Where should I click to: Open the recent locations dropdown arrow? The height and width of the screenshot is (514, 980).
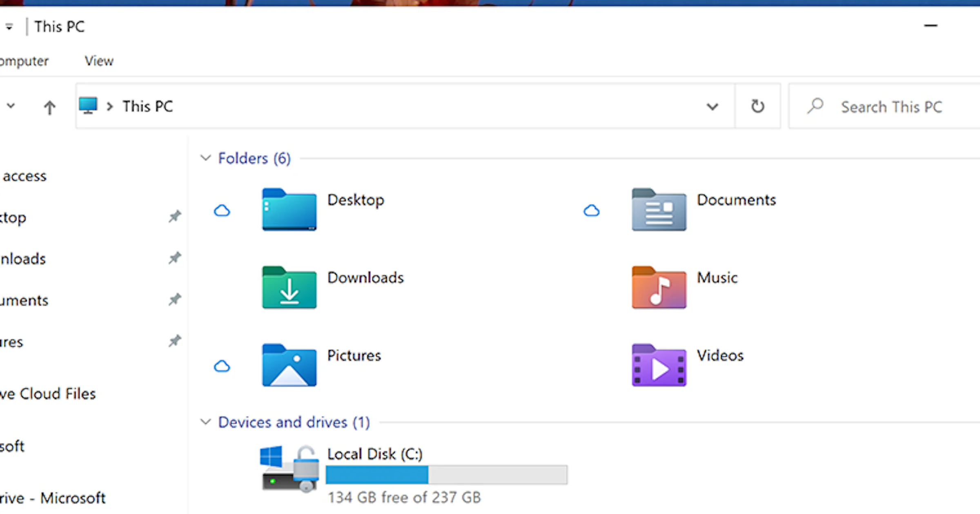[x=11, y=106]
